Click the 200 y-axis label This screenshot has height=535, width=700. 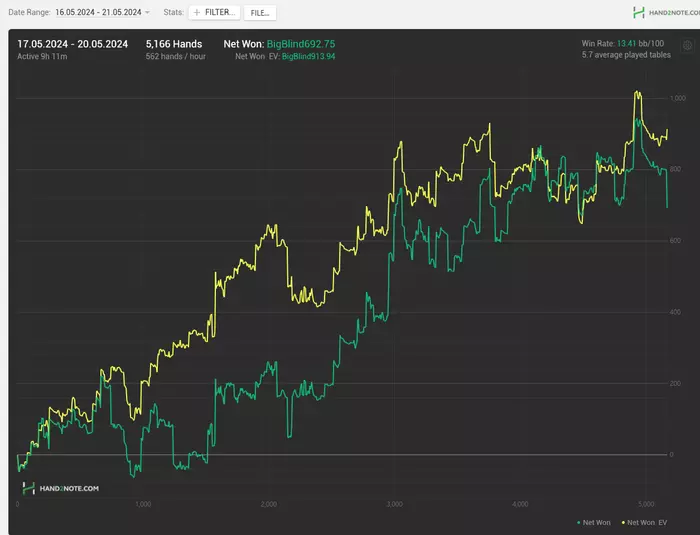click(x=675, y=384)
